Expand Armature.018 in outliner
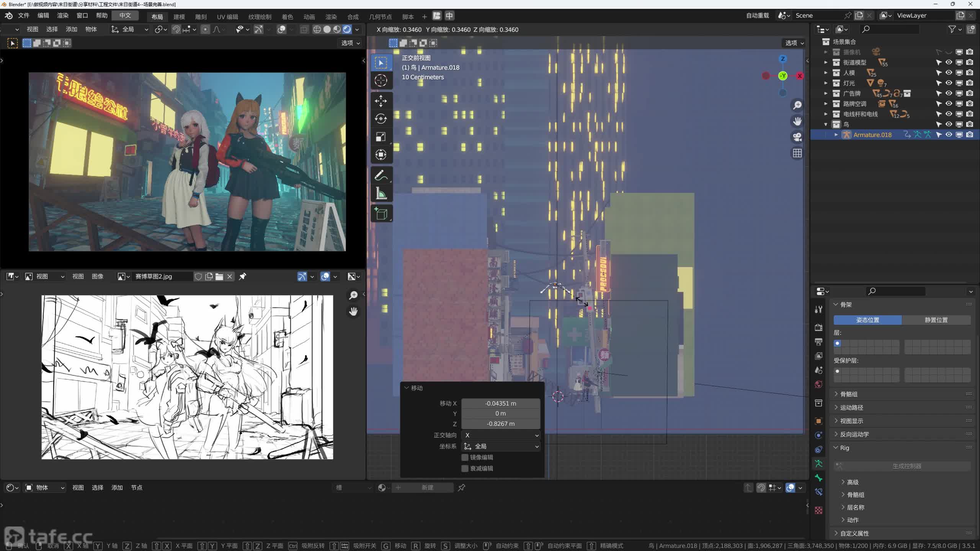Viewport: 980px width, 551px height. click(836, 135)
